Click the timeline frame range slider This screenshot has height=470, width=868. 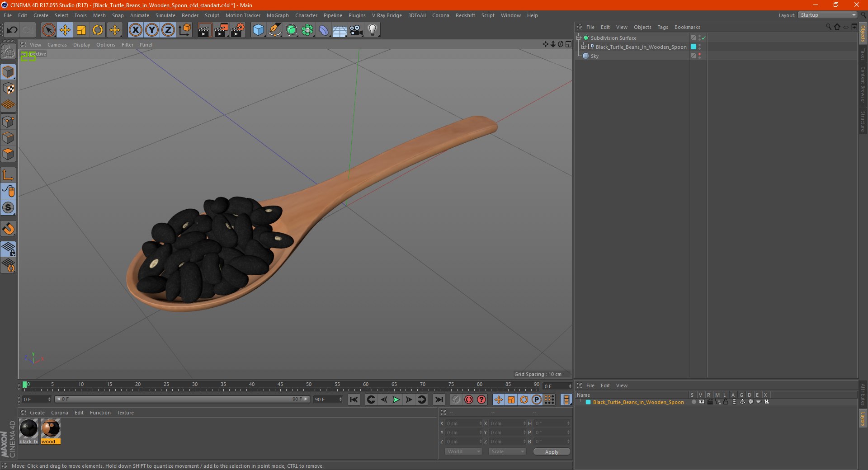point(182,399)
